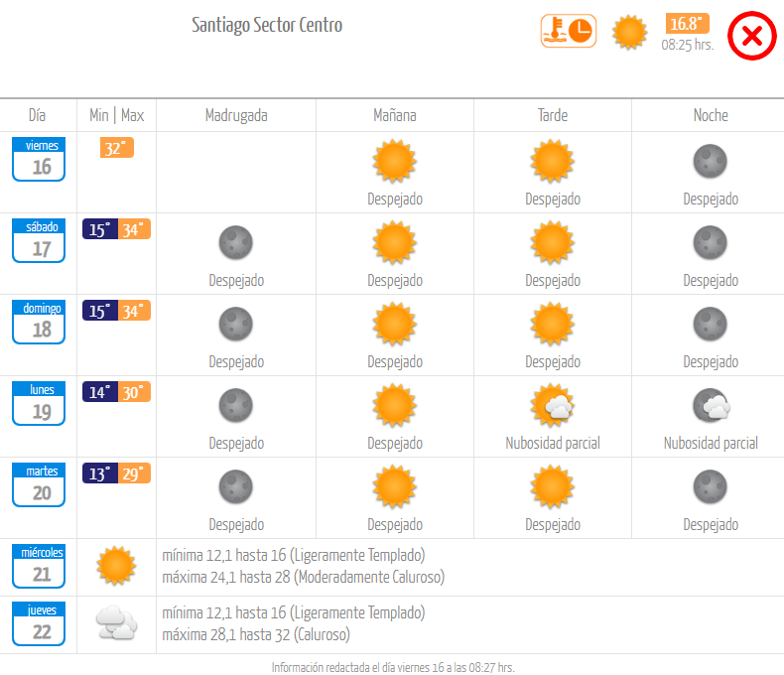Select the sábado 17 calendar tile

tap(39, 240)
